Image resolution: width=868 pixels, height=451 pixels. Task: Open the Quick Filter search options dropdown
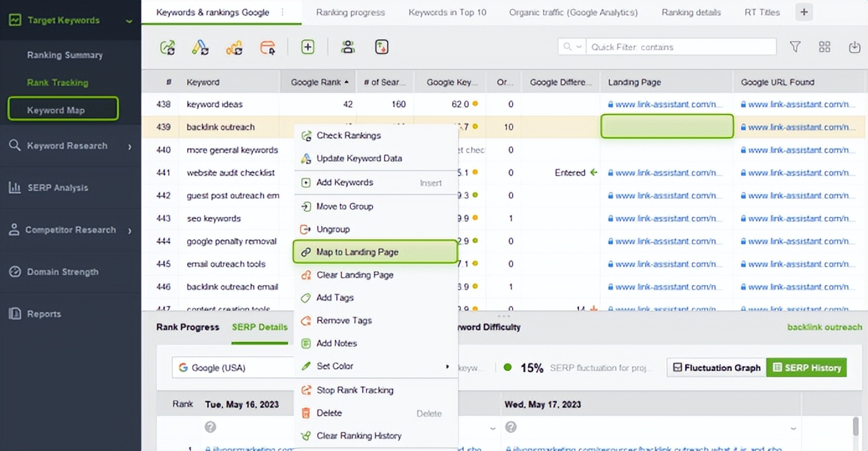tap(572, 47)
